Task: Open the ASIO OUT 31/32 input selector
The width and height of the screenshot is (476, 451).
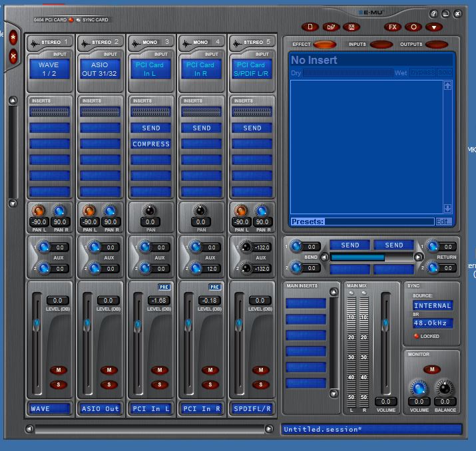Action: [x=100, y=69]
